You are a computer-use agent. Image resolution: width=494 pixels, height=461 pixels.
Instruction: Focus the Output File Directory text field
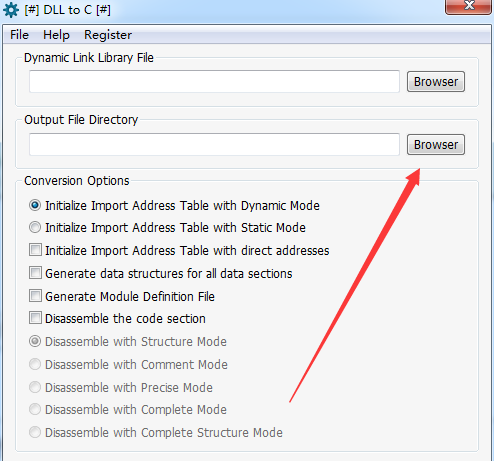click(214, 144)
